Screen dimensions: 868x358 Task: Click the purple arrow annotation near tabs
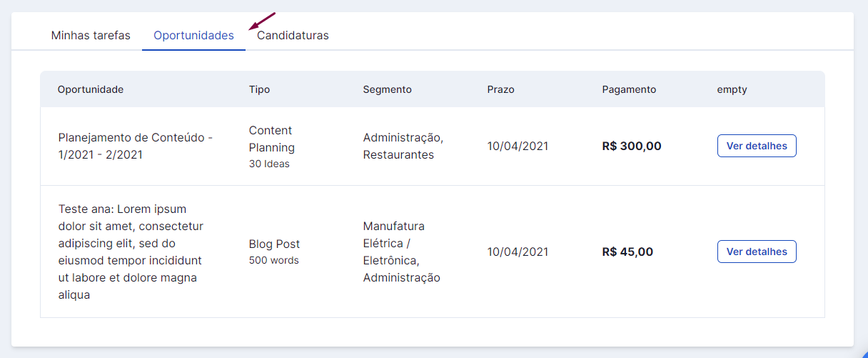[x=261, y=21]
